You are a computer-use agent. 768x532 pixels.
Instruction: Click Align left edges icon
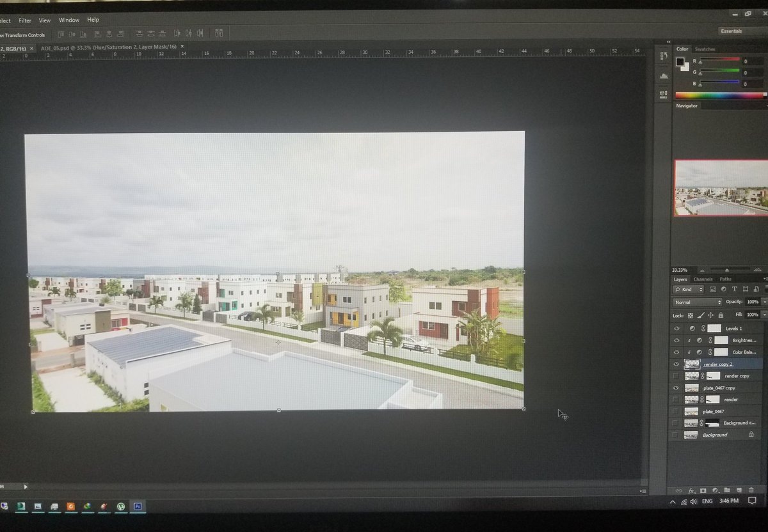(98, 35)
